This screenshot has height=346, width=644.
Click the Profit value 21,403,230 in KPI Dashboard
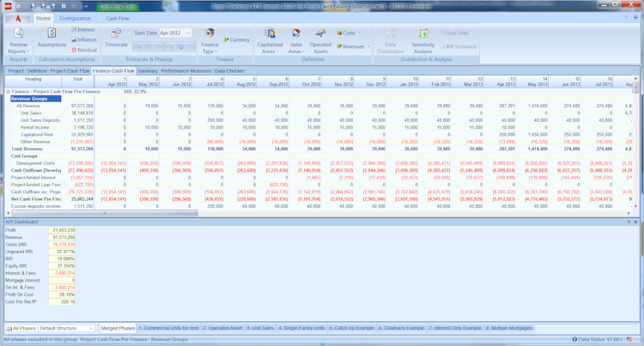pos(62,230)
